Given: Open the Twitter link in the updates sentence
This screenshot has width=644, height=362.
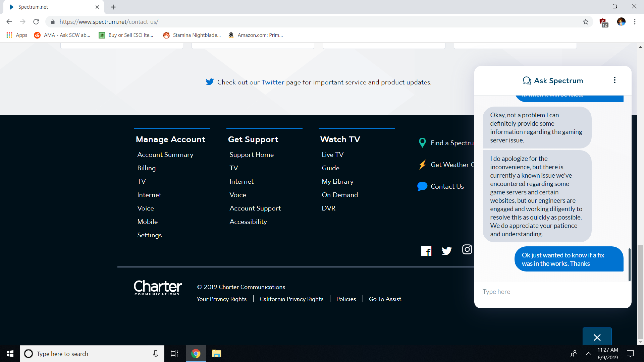Looking at the screenshot, I should click(273, 82).
